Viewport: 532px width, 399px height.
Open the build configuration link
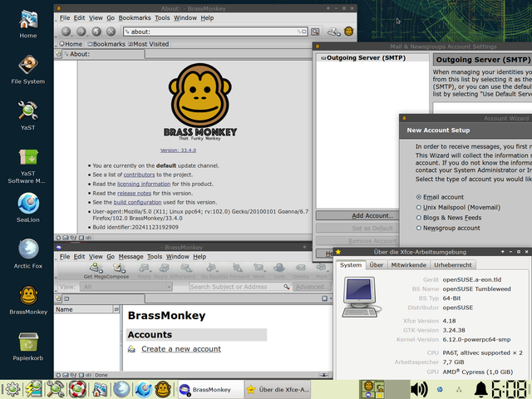click(x=137, y=202)
